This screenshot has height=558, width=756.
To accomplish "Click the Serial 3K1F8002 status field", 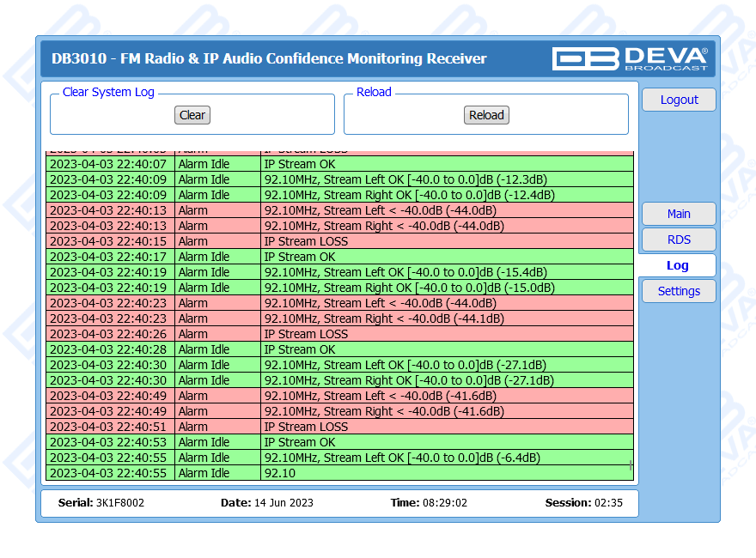I will 101,503.
